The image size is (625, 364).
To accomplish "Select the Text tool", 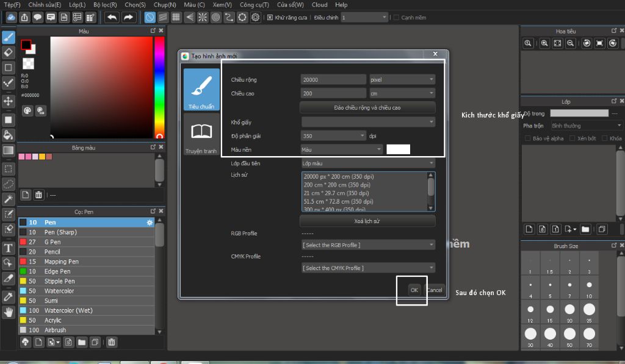I will [9, 248].
